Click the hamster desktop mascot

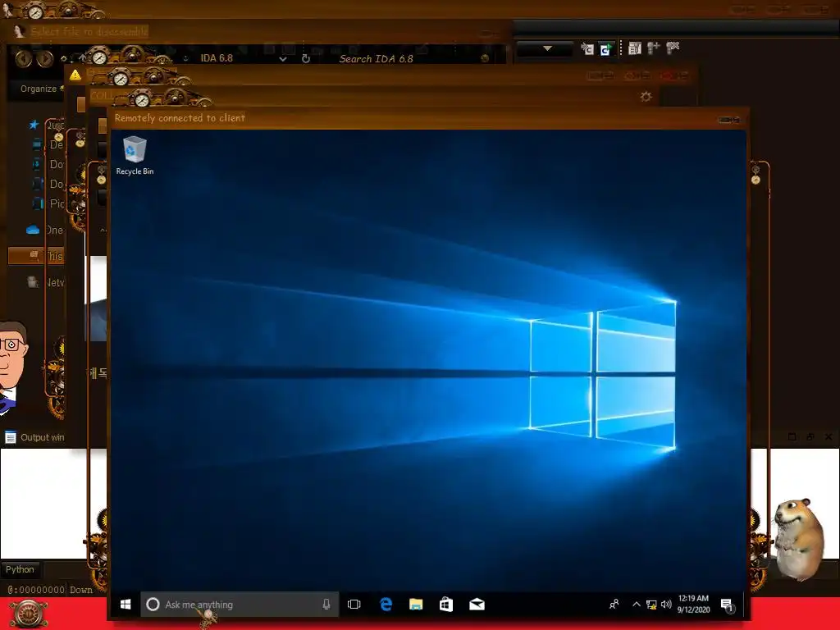pyautogui.click(x=799, y=538)
